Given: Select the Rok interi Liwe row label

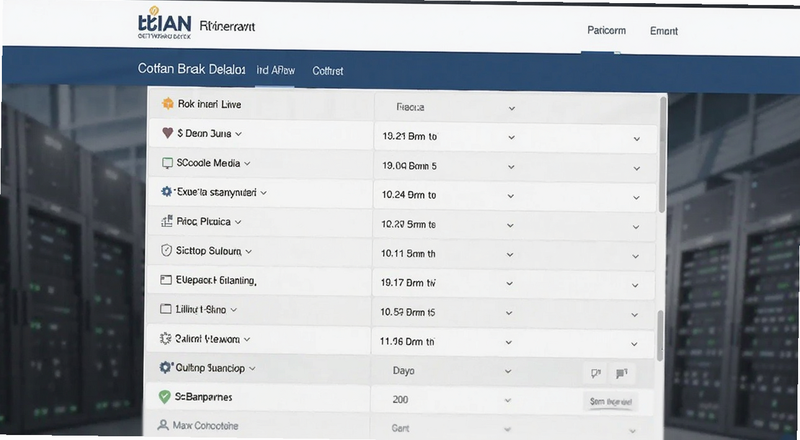Looking at the screenshot, I should 209,104.
